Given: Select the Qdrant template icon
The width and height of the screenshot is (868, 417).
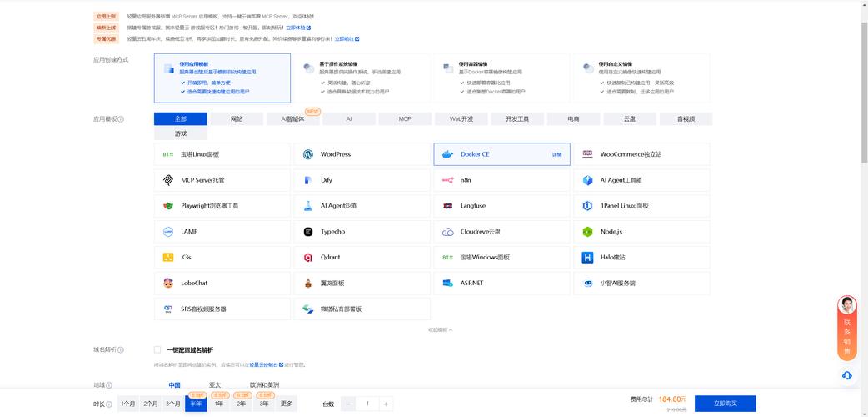Looking at the screenshot, I should click(307, 258).
